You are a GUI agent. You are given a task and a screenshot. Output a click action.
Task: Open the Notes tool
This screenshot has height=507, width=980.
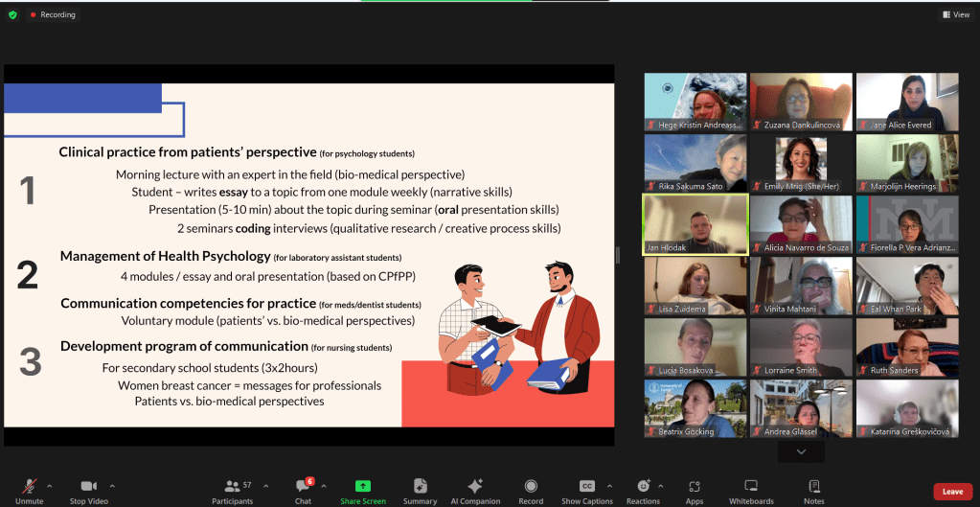[814, 487]
